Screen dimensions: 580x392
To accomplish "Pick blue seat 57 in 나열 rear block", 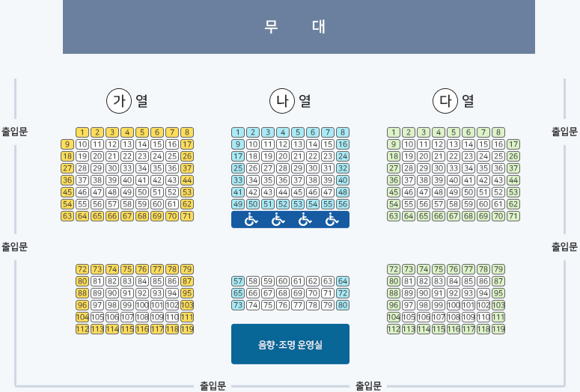I will [x=238, y=281].
